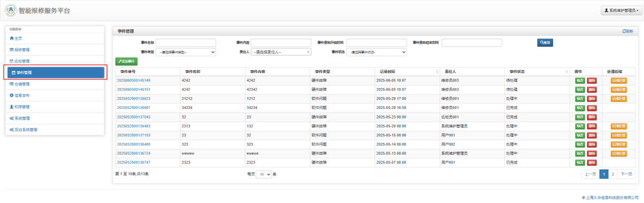
Task: Click the 事件单号 column header
Action: [147, 71]
